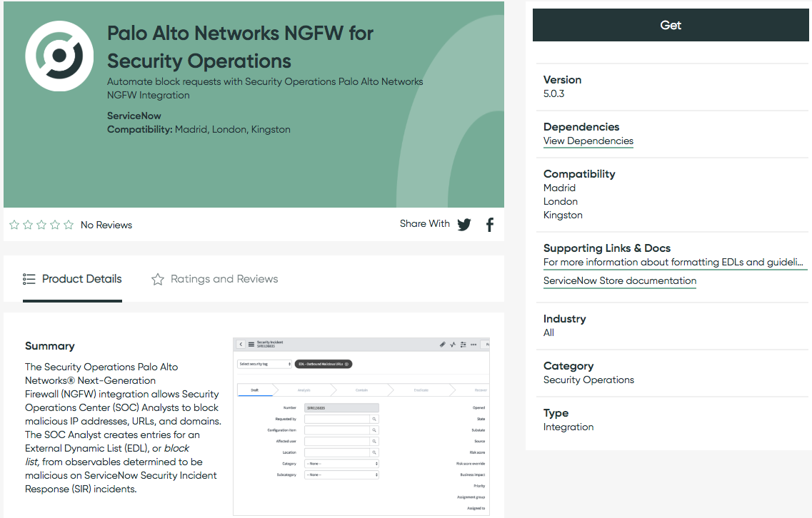Enlarge the Security Incident screenshot thumbnail
The height and width of the screenshot is (518, 812).
coord(361,427)
